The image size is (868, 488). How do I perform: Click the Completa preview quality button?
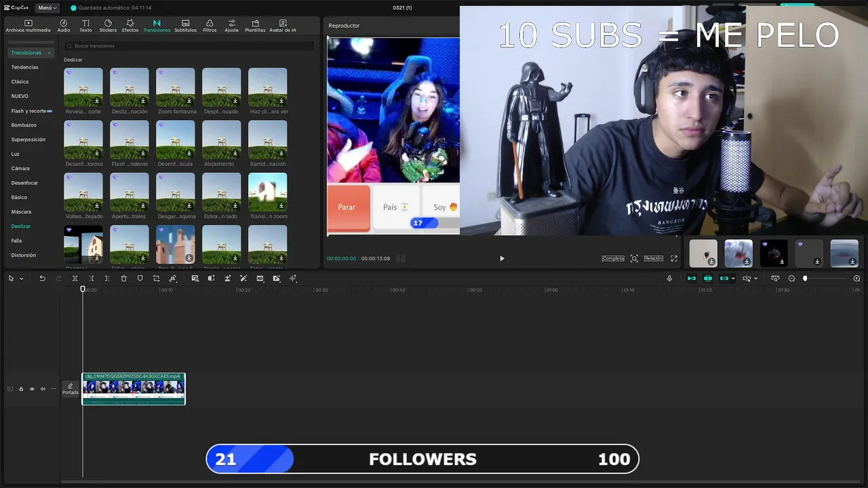(x=613, y=258)
